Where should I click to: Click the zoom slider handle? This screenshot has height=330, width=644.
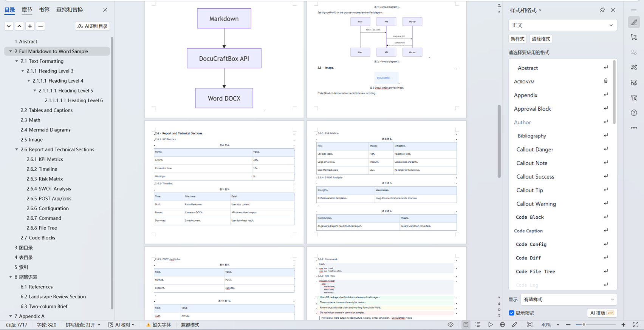584,325
